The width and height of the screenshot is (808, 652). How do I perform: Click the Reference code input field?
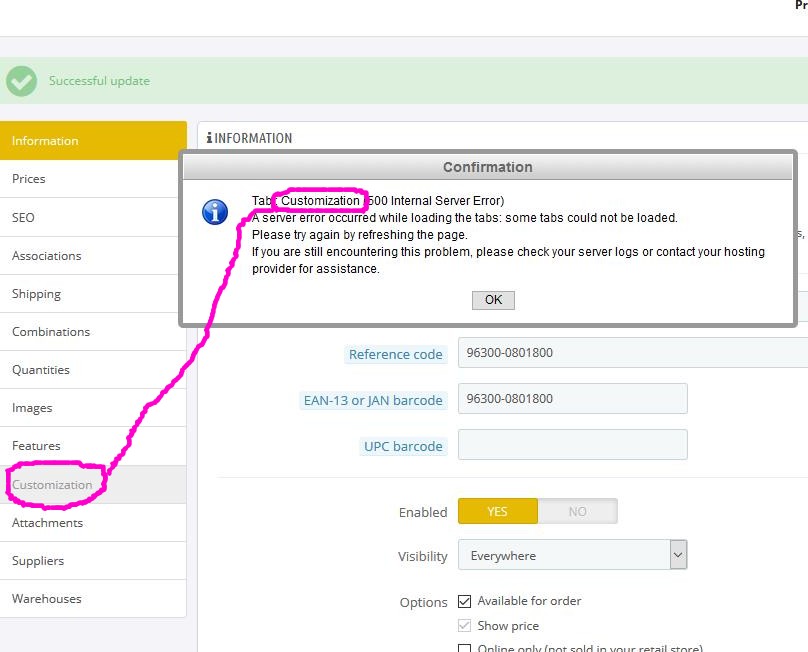632,353
